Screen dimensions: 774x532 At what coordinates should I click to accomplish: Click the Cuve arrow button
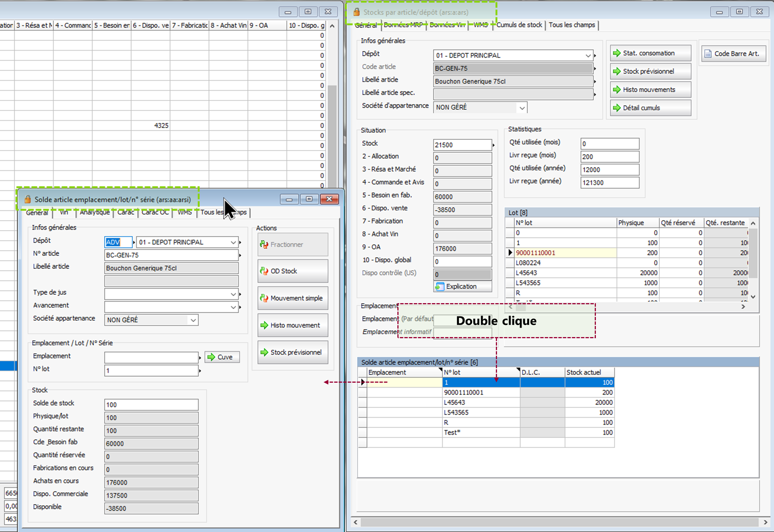(x=222, y=357)
